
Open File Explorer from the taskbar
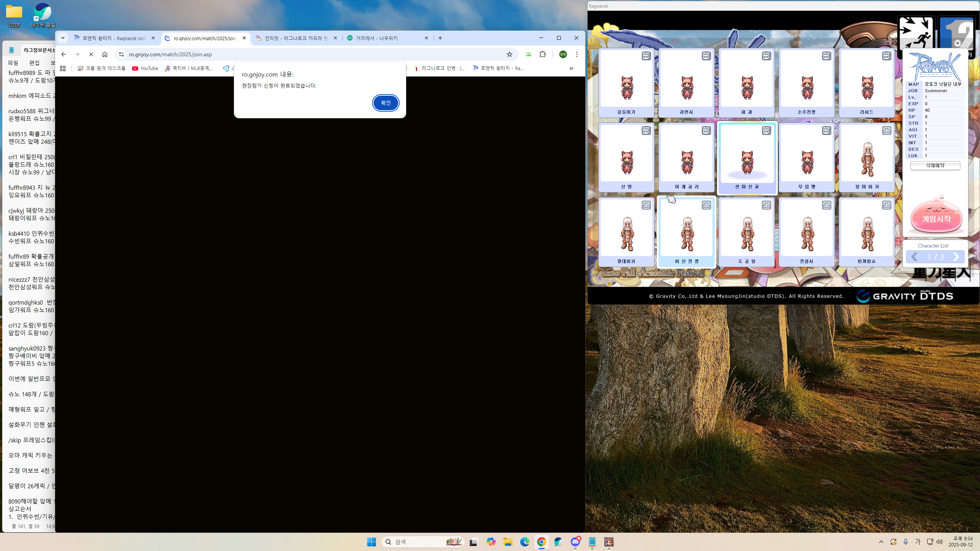(508, 542)
